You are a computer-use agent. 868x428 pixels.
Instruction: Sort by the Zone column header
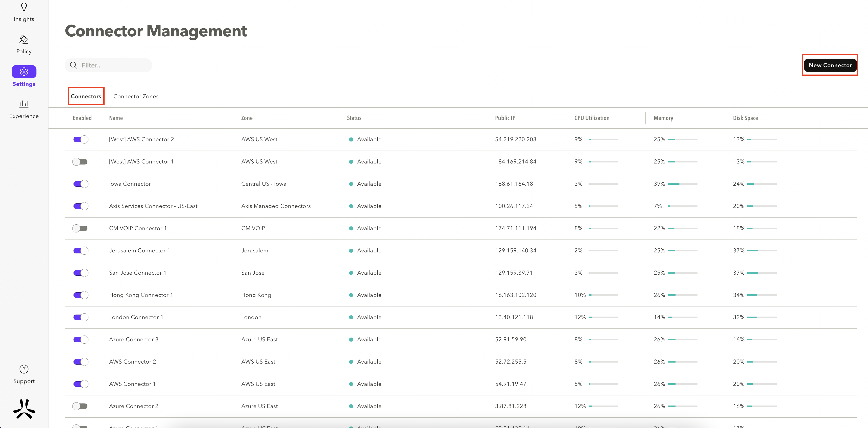(x=247, y=118)
